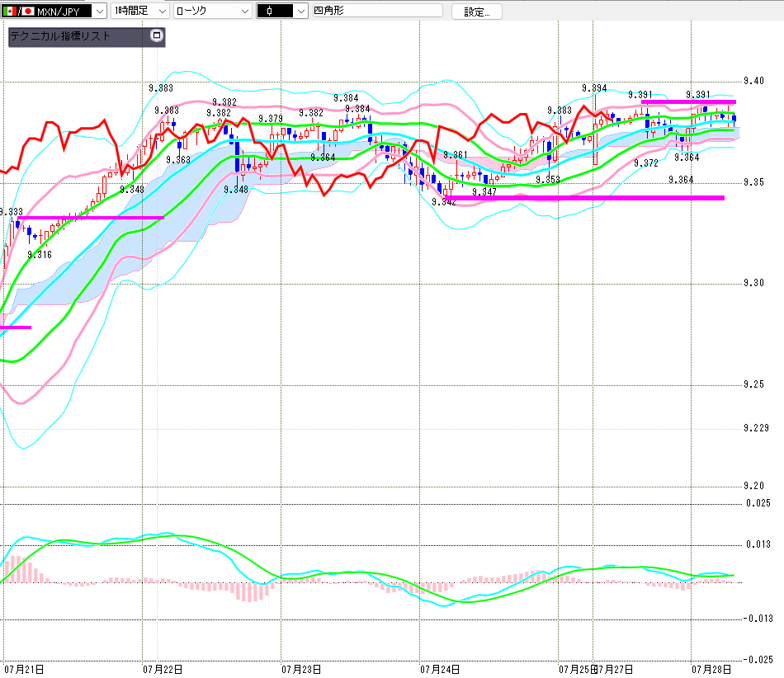Click the Mexico flag icon
This screenshot has height=678, width=784.
tap(10, 11)
